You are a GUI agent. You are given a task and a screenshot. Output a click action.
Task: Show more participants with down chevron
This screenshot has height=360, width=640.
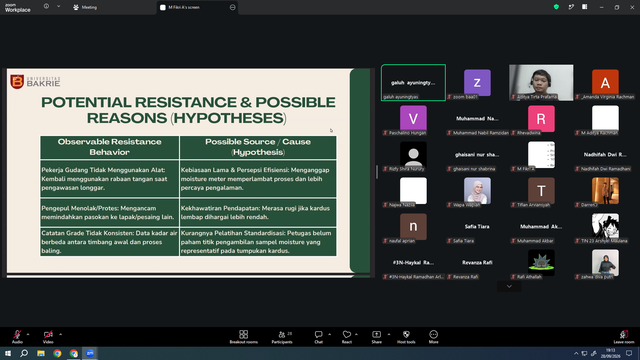pos(509,286)
